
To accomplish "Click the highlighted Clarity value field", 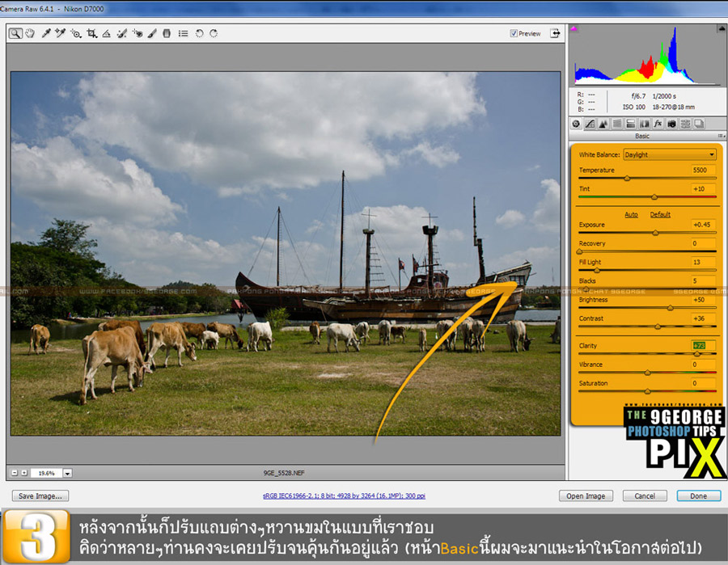I will [703, 346].
